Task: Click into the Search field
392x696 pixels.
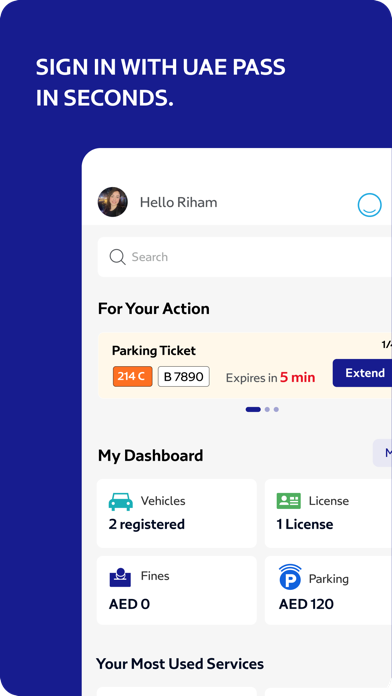Action: [x=245, y=257]
